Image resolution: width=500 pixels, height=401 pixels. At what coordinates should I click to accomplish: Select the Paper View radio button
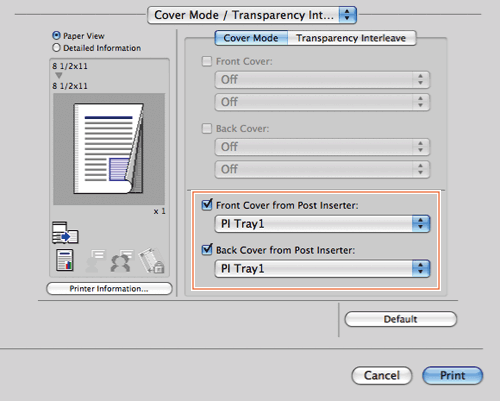coord(56,35)
